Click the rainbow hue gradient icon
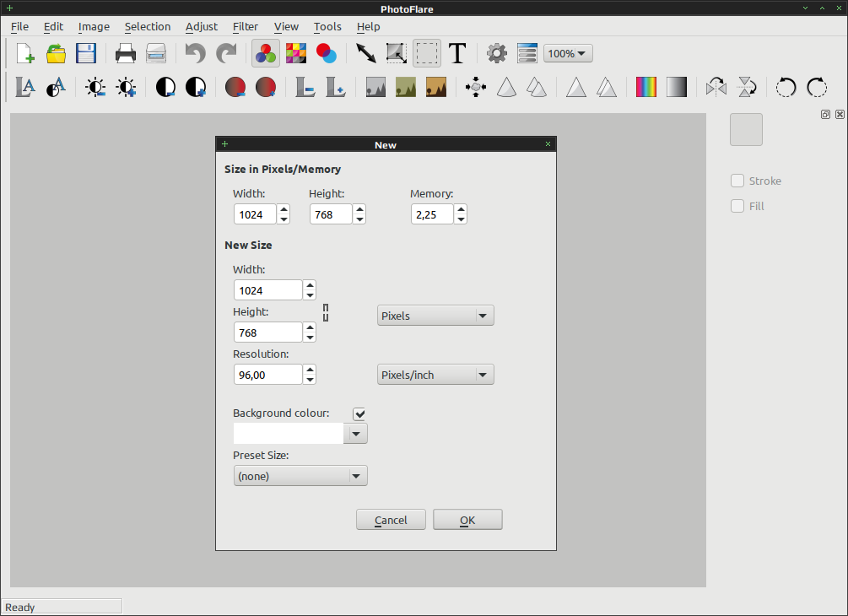Screen dimensions: 848x616 (645, 87)
